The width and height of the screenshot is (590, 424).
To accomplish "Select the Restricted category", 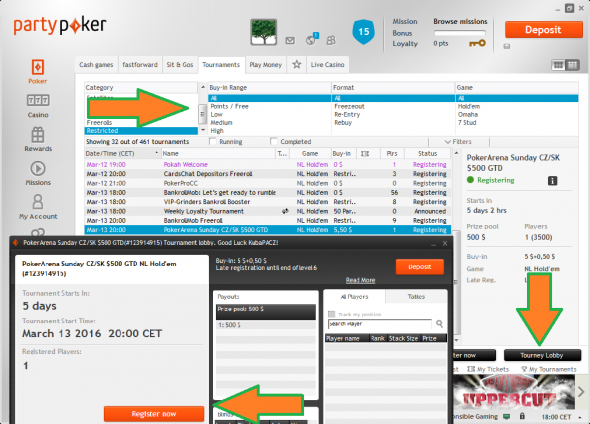I will pyautogui.click(x=141, y=131).
